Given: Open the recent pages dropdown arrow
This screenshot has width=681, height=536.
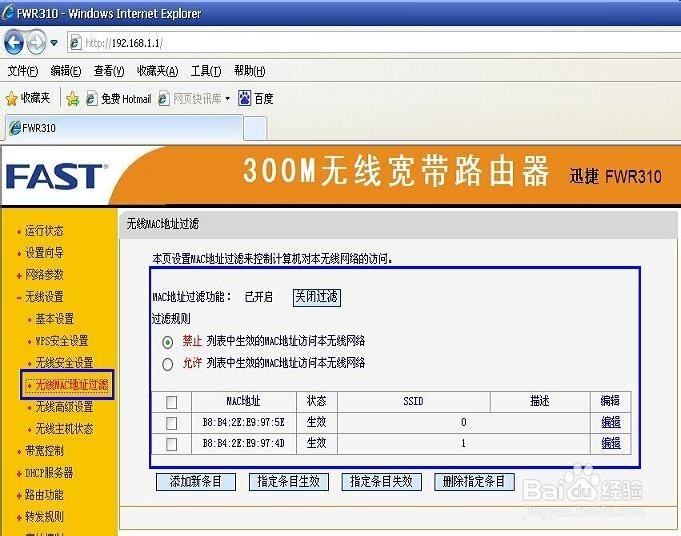Looking at the screenshot, I should (54, 43).
